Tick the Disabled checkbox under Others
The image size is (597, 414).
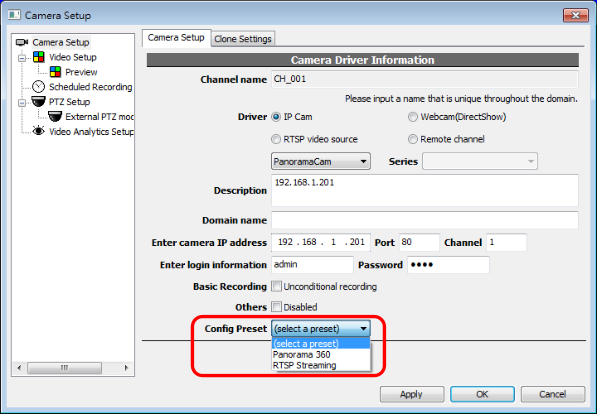tap(276, 307)
